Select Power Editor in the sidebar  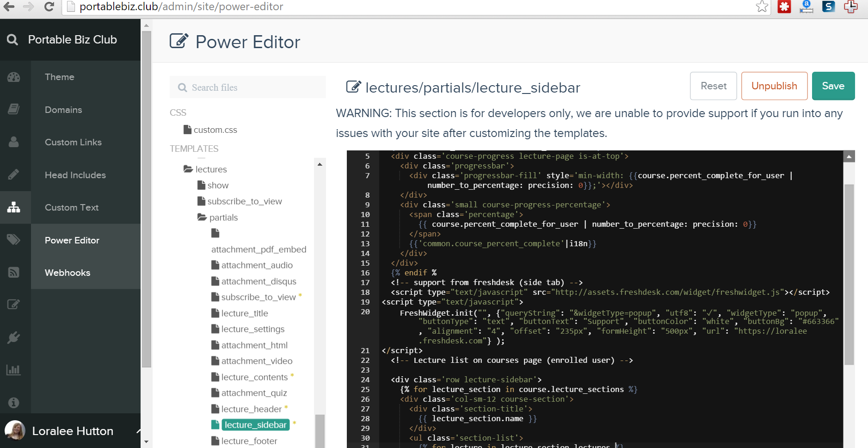72,240
